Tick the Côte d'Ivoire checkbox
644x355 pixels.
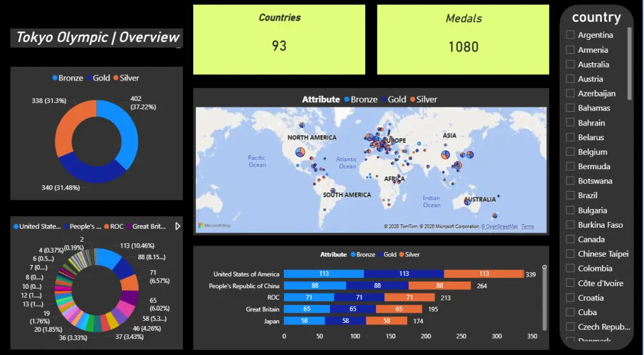click(x=570, y=283)
